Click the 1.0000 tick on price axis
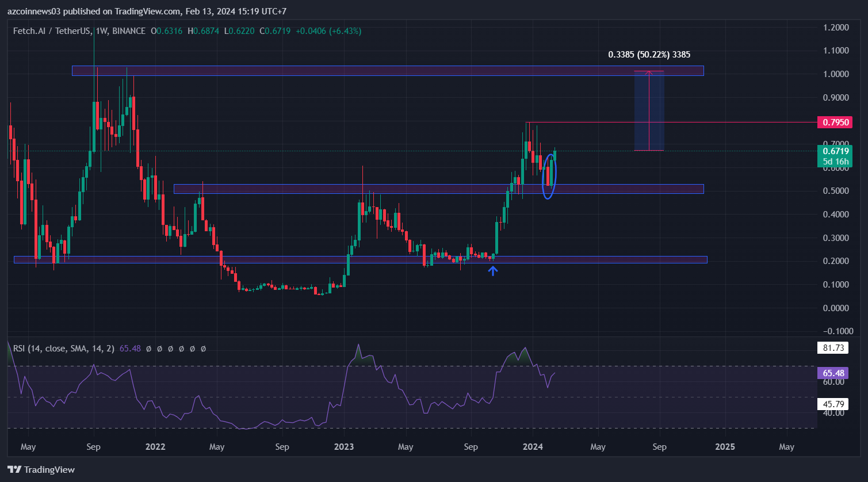The width and height of the screenshot is (868, 482). [x=836, y=74]
